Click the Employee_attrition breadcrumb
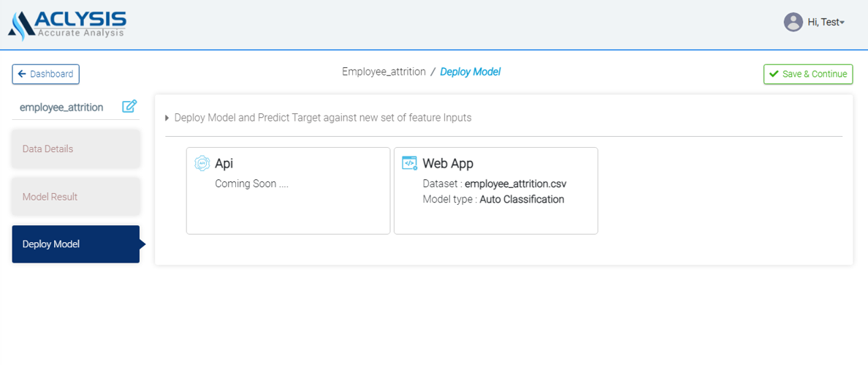This screenshot has width=868, height=365. pos(384,72)
